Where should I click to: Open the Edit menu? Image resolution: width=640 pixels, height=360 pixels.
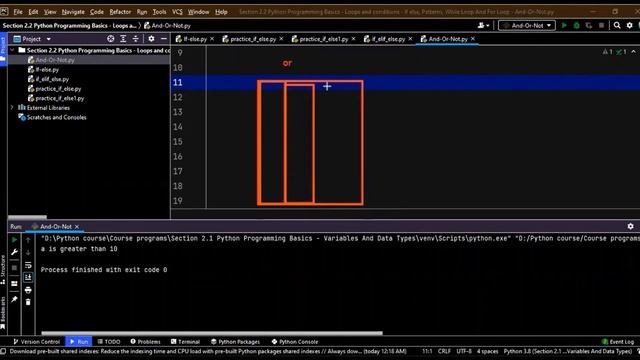(x=33, y=12)
